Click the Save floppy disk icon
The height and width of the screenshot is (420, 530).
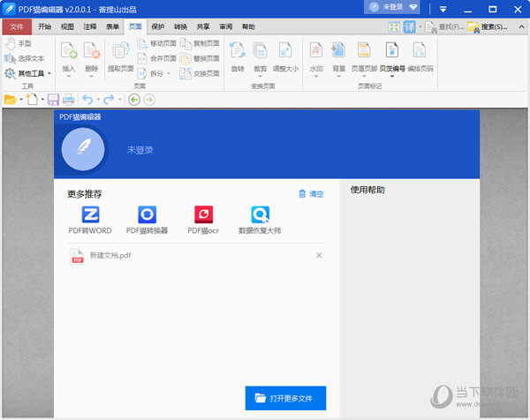click(53, 100)
